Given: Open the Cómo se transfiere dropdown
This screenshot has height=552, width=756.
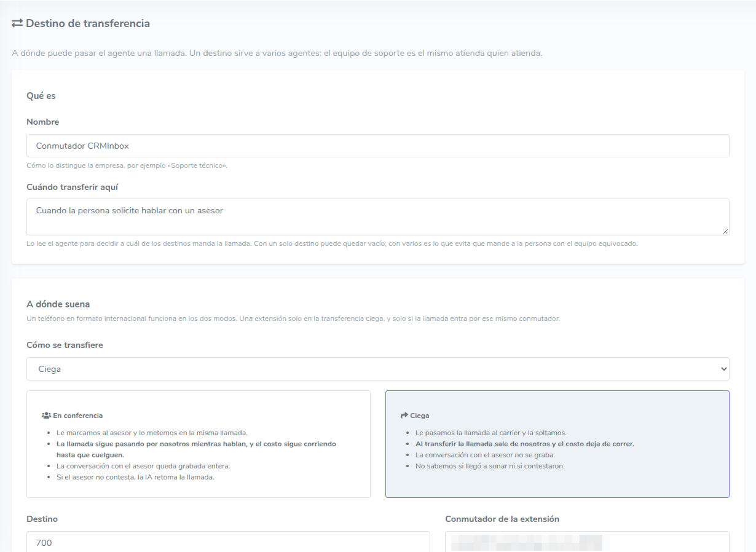Looking at the screenshot, I should click(378, 369).
